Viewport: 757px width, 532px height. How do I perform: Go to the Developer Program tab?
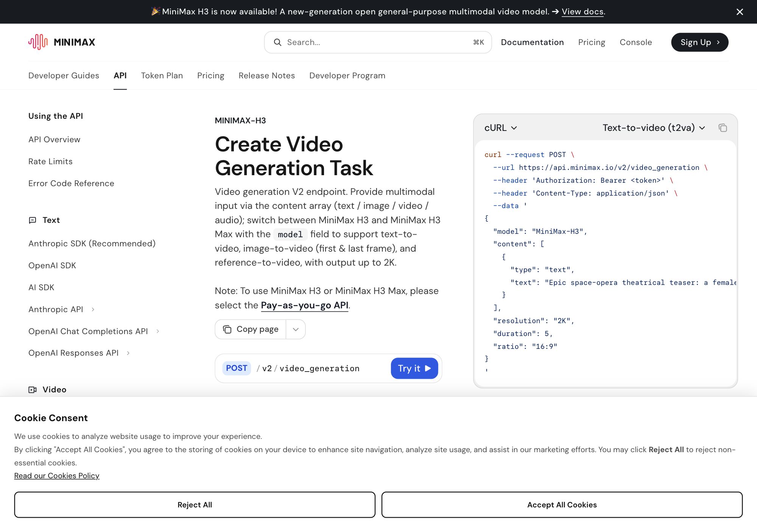point(347,76)
